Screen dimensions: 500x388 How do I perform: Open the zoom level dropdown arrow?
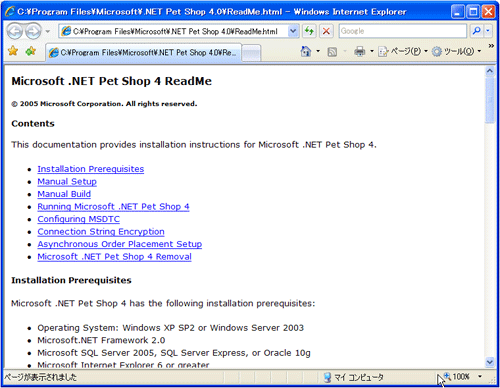point(480,377)
